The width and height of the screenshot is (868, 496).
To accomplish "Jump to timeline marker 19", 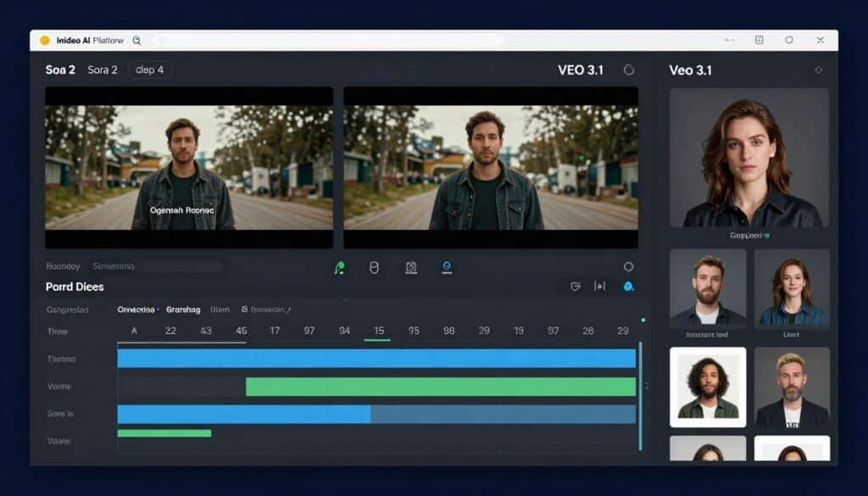I will [519, 331].
